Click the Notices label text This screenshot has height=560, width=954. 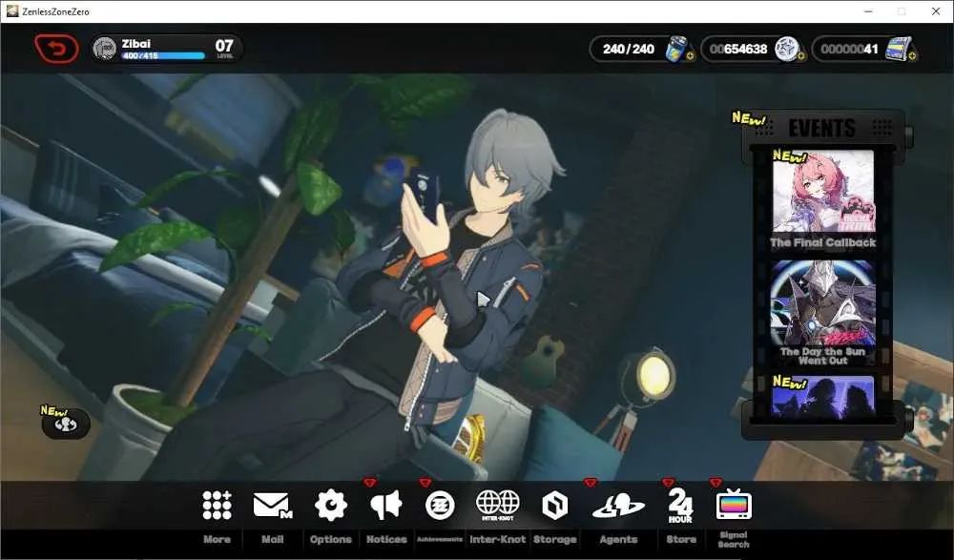(386, 539)
